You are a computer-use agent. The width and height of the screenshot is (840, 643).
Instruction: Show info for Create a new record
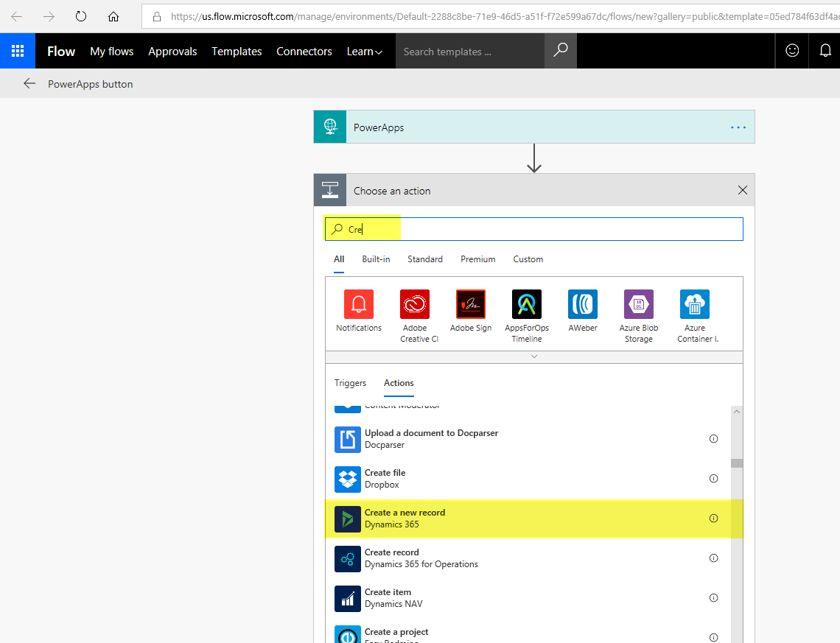pos(713,519)
